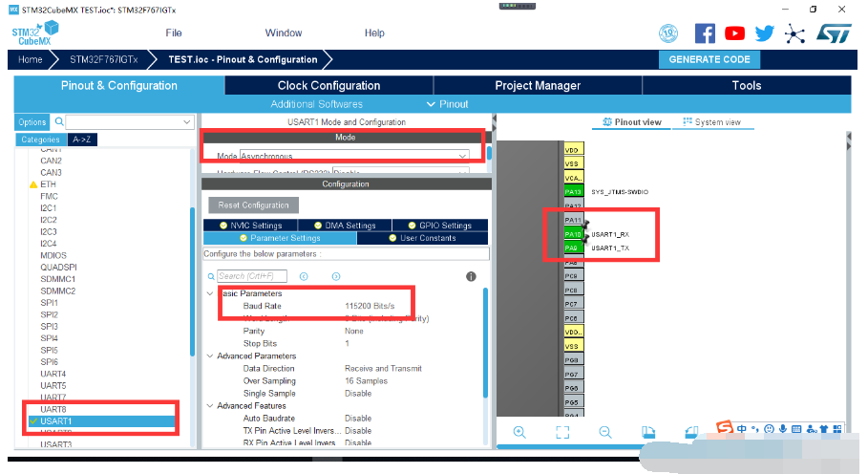Switch to Clock Configuration tab
868x474 pixels.
click(328, 85)
